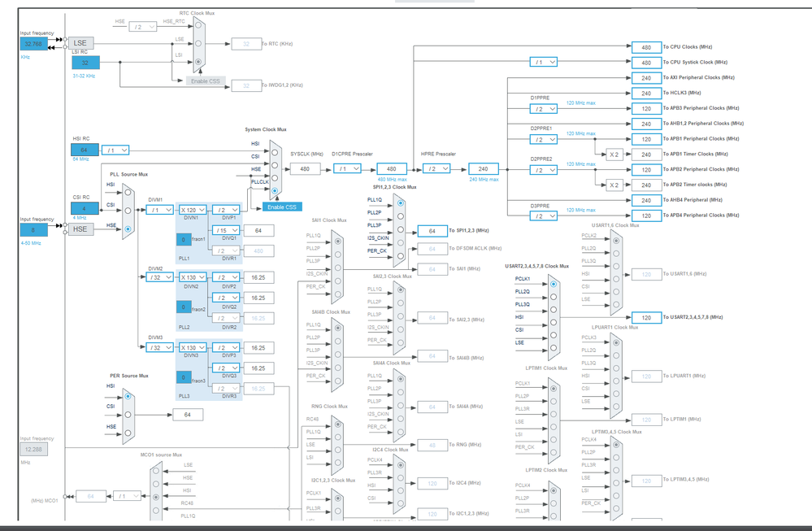This screenshot has width=812, height=531.
Task: Click the To CPU Clocks (MHz) value box
Action: [646, 47]
